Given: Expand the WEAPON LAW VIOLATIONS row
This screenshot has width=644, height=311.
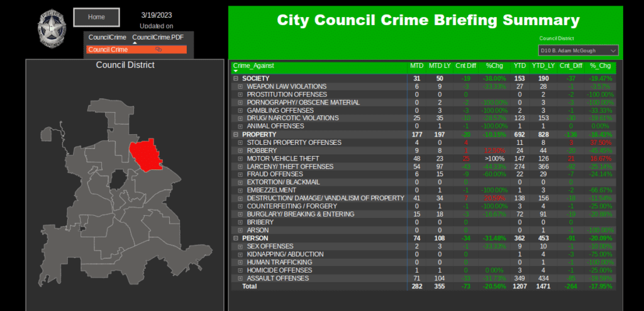Looking at the screenshot, I should (x=240, y=86).
